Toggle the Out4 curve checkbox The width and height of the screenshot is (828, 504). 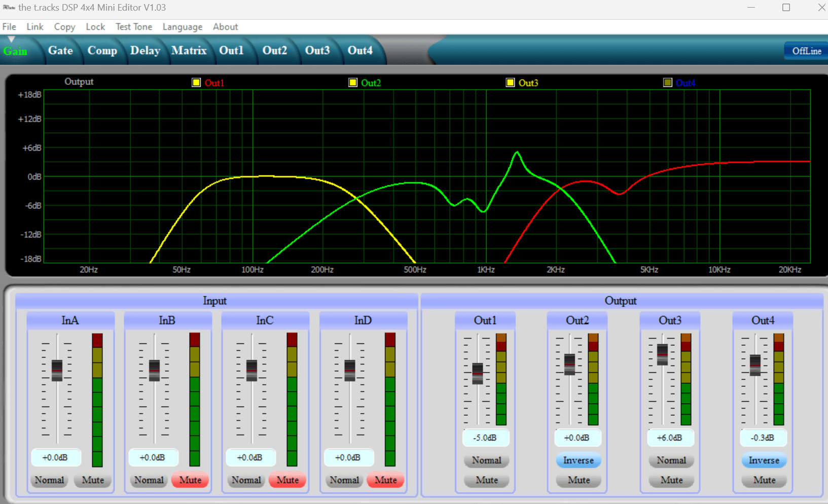click(667, 83)
